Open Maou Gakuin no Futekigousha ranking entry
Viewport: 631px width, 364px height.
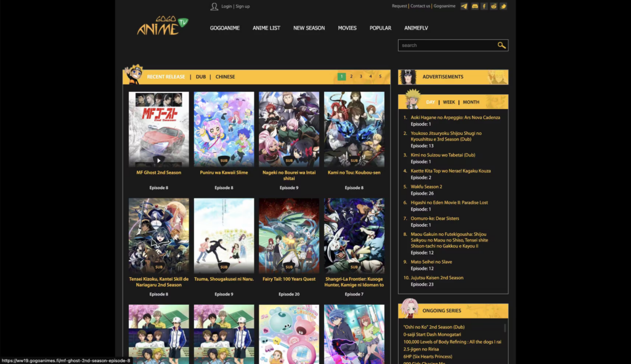[449, 240]
